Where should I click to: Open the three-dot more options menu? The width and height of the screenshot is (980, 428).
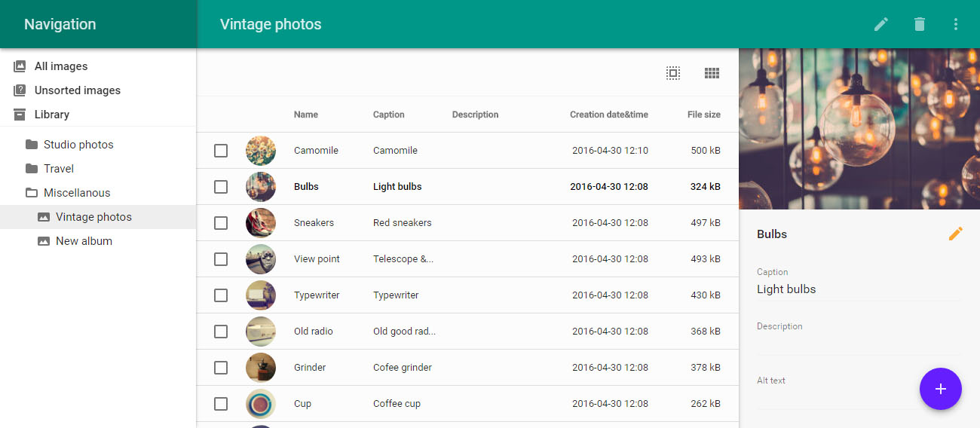click(955, 24)
